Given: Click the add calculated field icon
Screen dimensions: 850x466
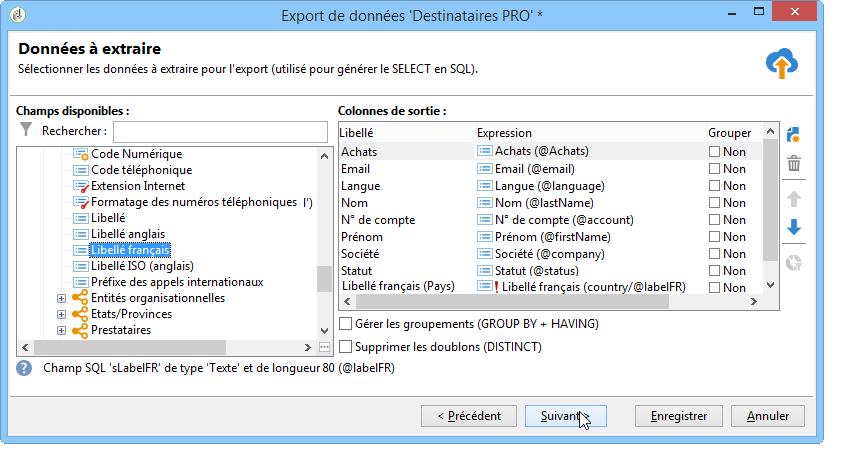Looking at the screenshot, I should point(793,135).
